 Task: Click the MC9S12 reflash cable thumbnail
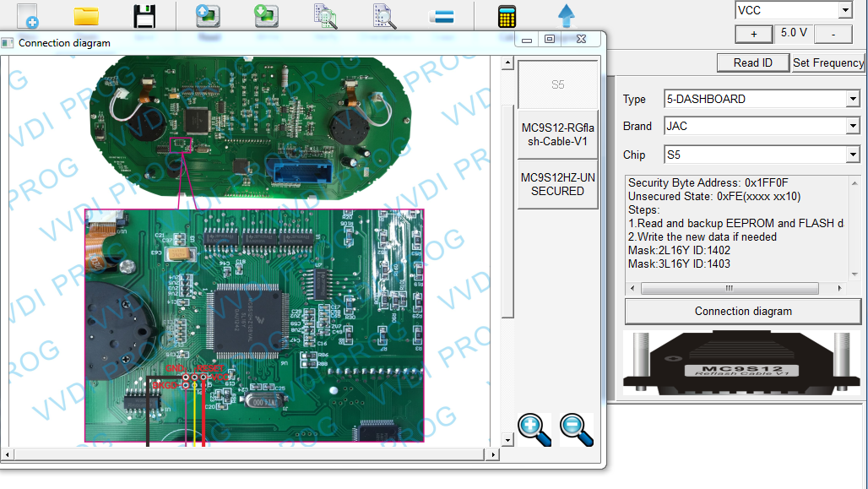(742, 362)
